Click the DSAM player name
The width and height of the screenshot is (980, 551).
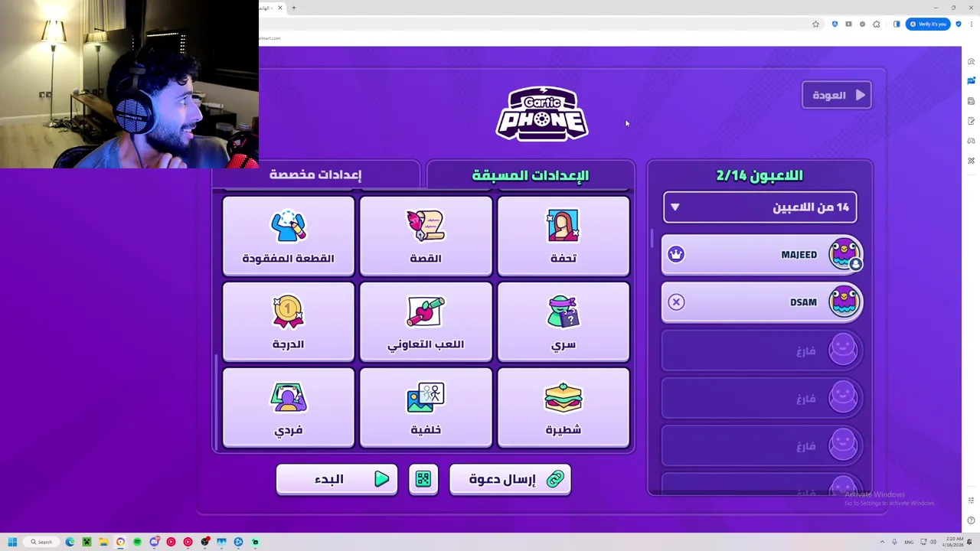[803, 302]
